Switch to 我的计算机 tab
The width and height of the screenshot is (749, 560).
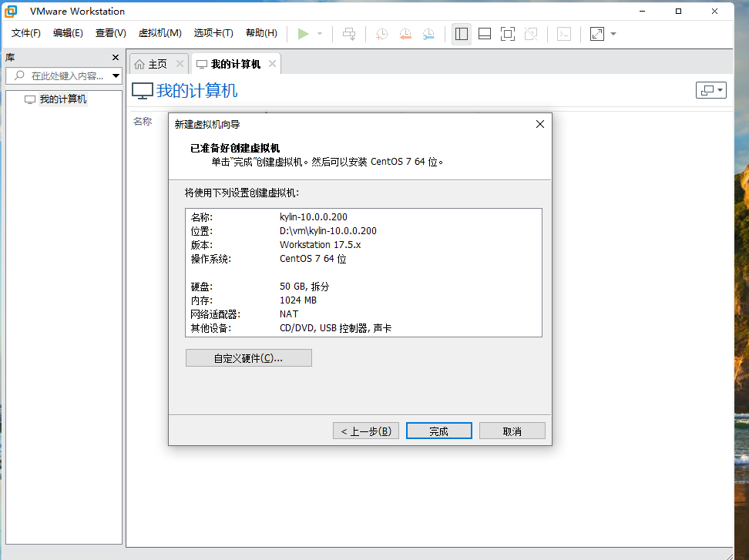[x=236, y=64]
